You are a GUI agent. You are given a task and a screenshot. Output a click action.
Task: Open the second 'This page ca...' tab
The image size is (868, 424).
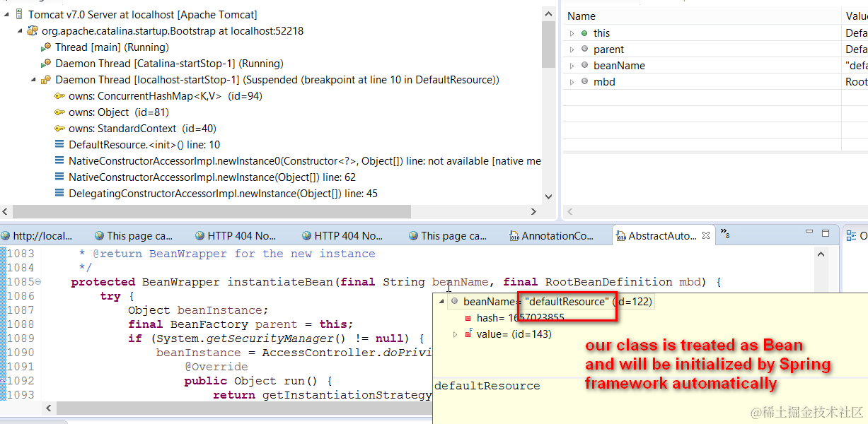447,236
